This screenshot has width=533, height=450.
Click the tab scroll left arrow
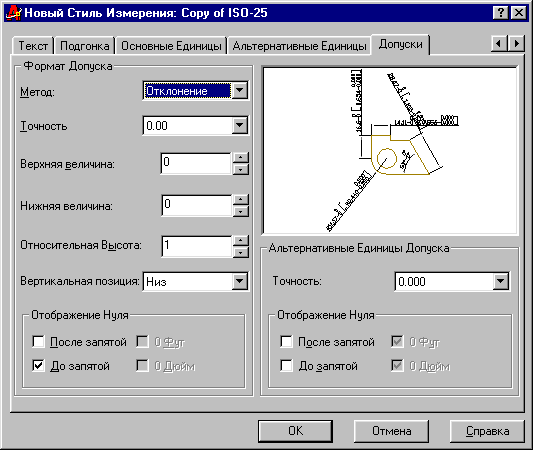(499, 44)
